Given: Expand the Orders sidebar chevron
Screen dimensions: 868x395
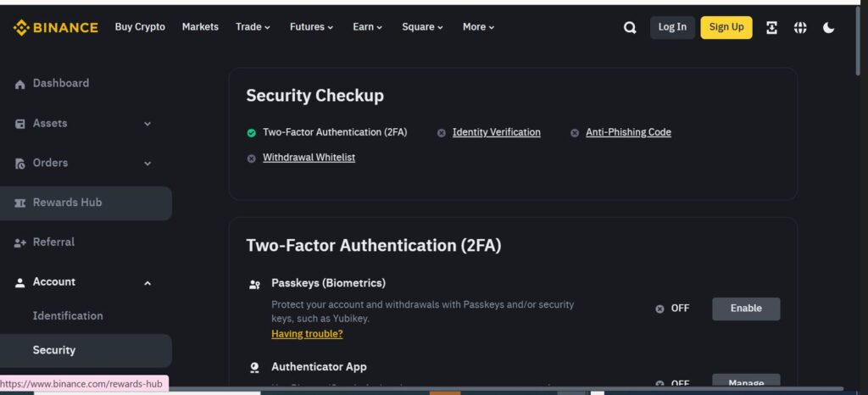Looking at the screenshot, I should pyautogui.click(x=147, y=164).
